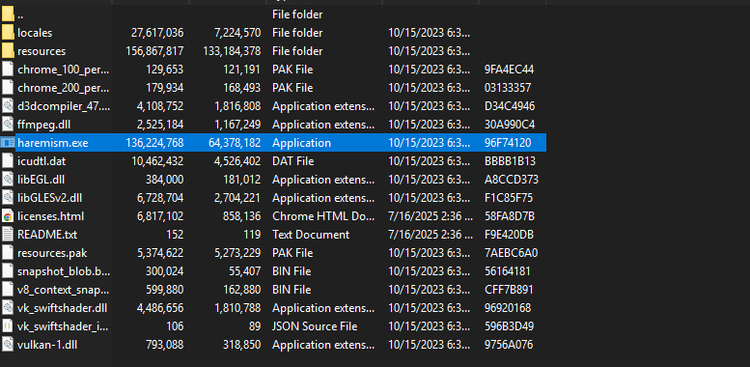
Task: Click CRC value 596B3D49
Action: click(x=509, y=326)
